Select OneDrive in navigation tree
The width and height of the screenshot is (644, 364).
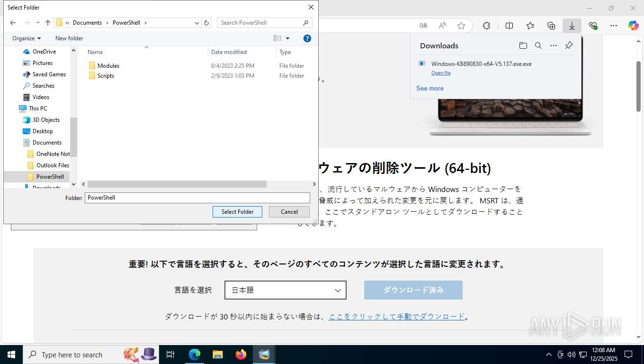coord(44,52)
